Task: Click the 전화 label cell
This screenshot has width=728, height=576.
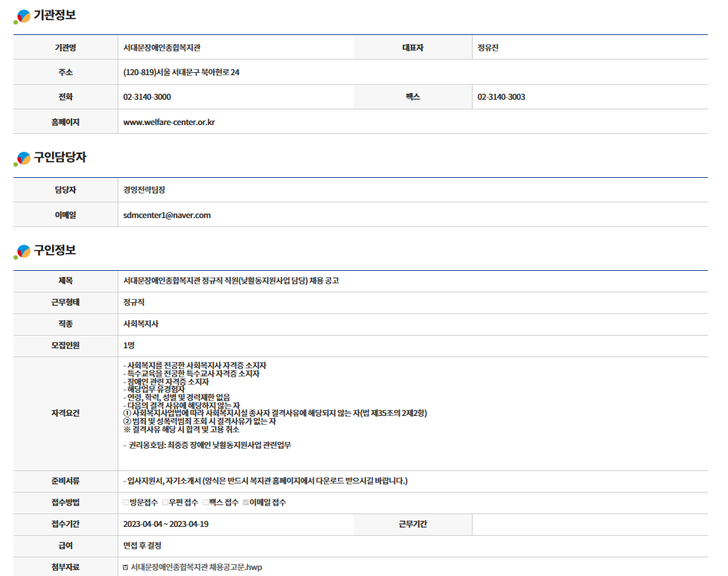Action: click(66, 97)
